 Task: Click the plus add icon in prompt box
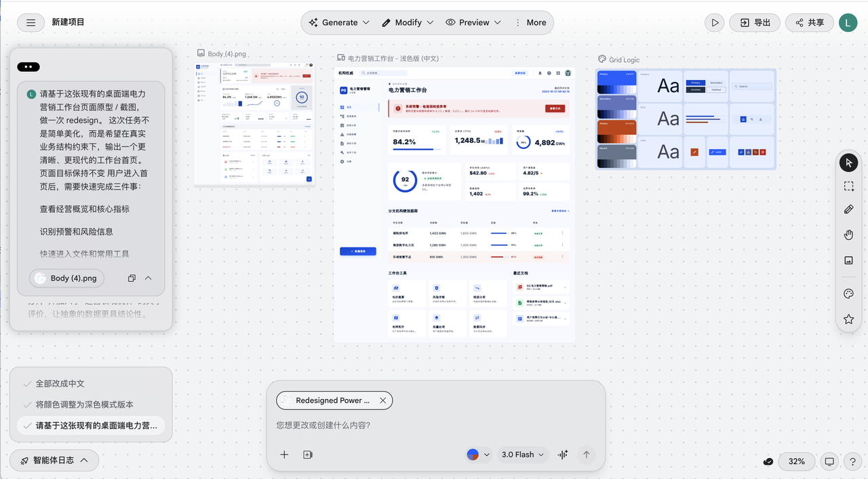click(284, 455)
